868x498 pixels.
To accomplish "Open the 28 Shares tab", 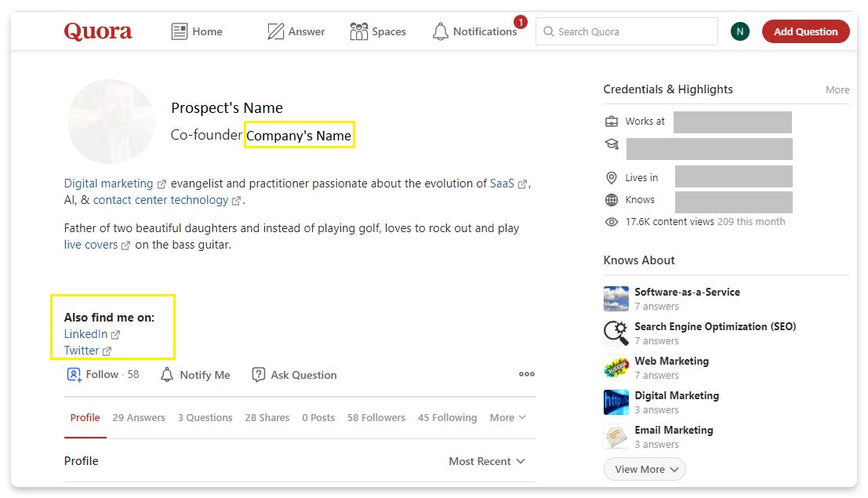I will coord(267,418).
